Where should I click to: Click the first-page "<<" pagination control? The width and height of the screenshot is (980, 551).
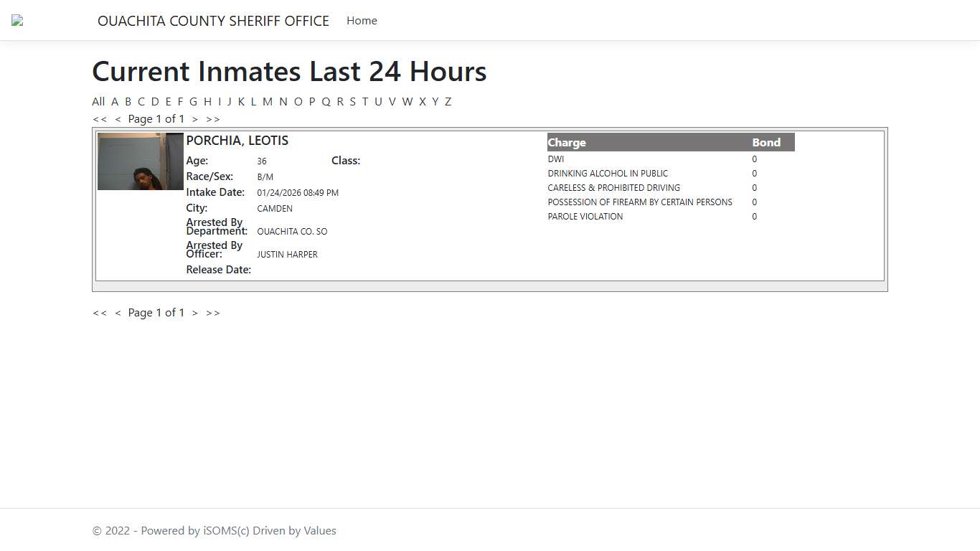pos(100,119)
